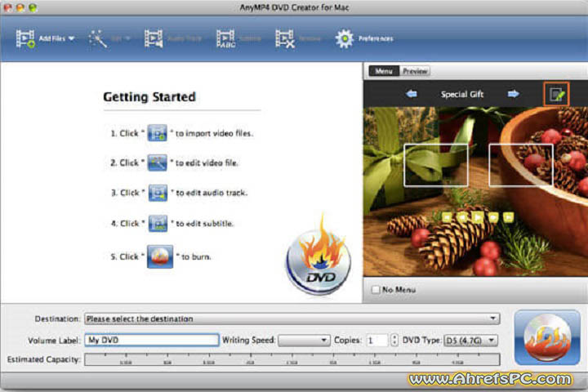588x392 pixels.
Task: Click the audio track icon in step 3
Action: (x=158, y=193)
